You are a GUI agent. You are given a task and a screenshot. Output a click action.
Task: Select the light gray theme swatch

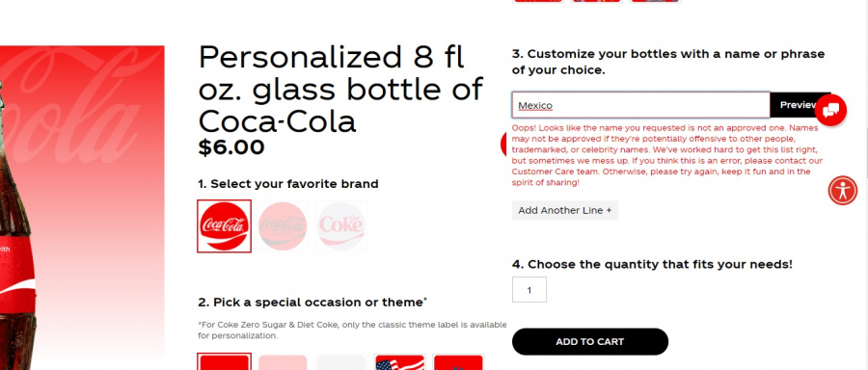[x=341, y=362]
